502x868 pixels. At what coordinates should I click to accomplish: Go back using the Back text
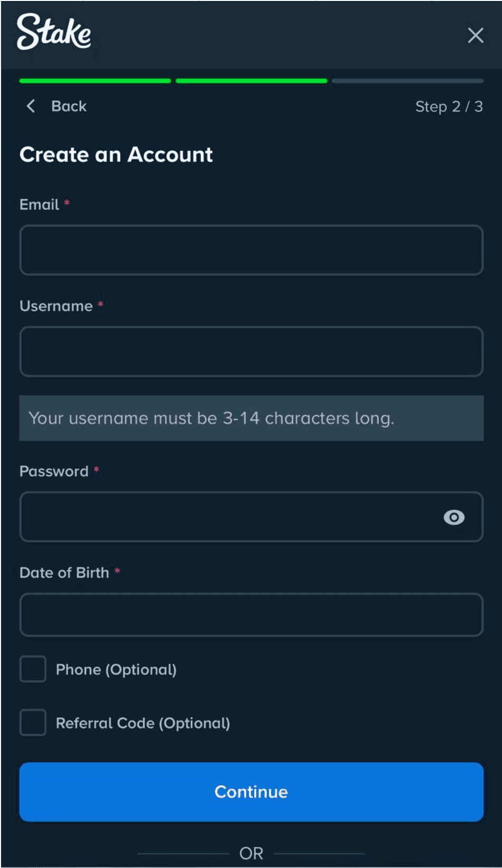(69, 106)
